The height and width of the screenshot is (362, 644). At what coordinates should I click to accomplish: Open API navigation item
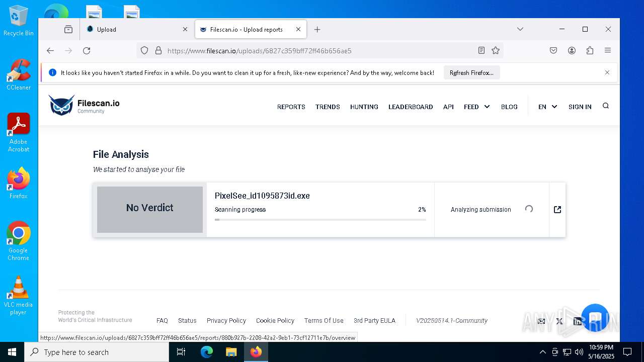tap(448, 107)
